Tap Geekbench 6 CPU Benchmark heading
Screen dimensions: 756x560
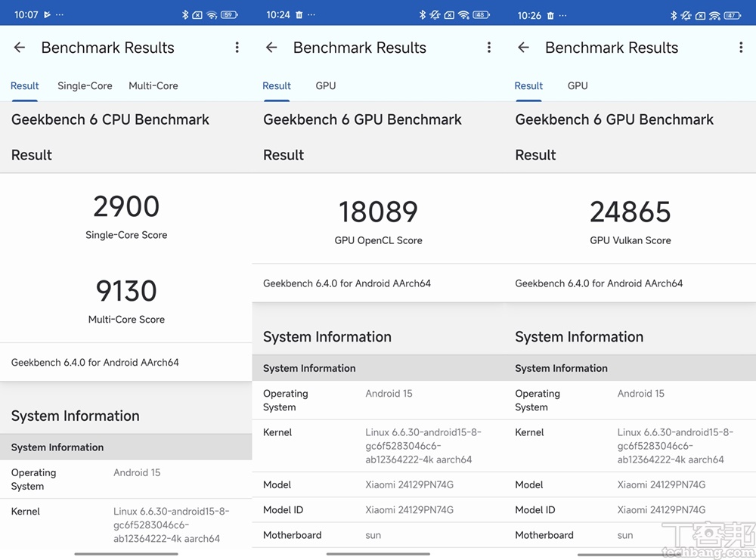pyautogui.click(x=110, y=119)
